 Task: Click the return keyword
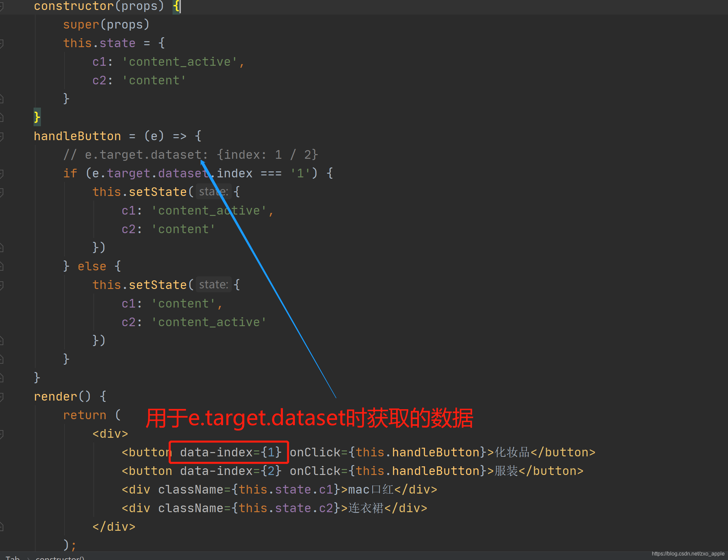coord(85,416)
